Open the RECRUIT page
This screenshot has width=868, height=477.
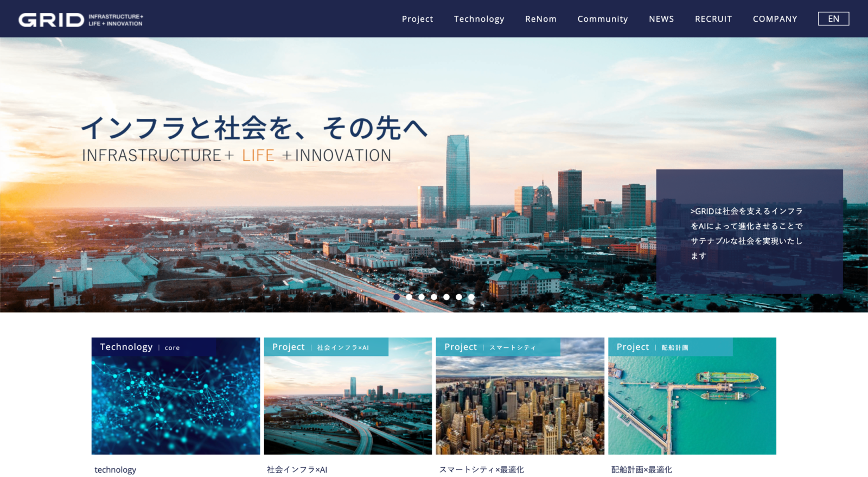point(713,19)
